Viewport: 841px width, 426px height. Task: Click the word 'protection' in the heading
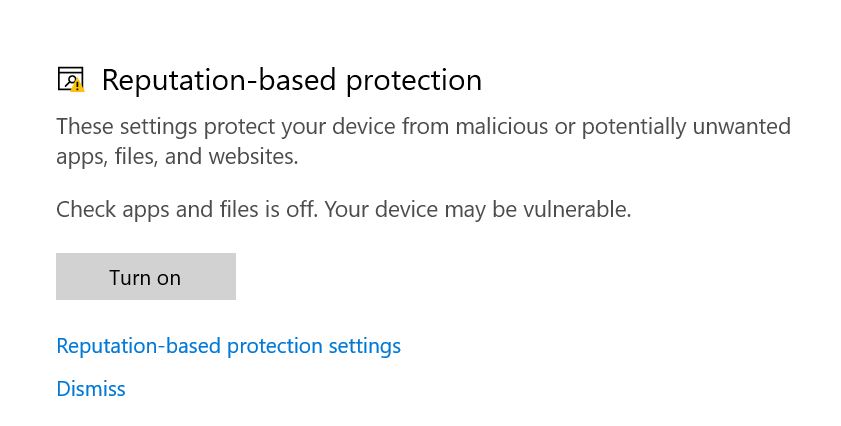point(413,80)
